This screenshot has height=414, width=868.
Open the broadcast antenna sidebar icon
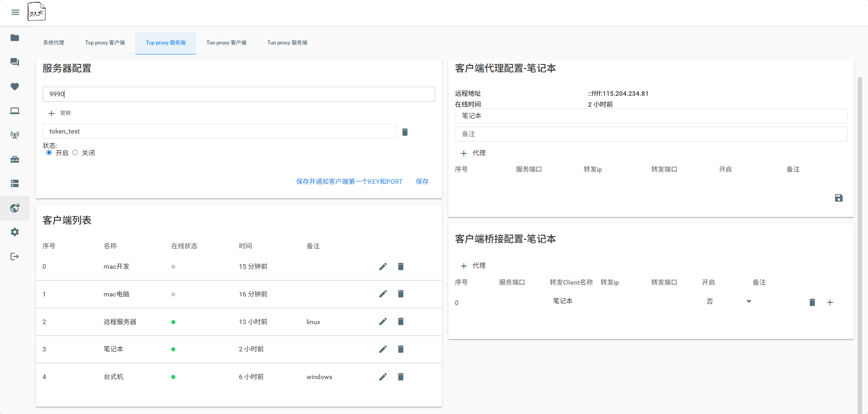[x=15, y=135]
